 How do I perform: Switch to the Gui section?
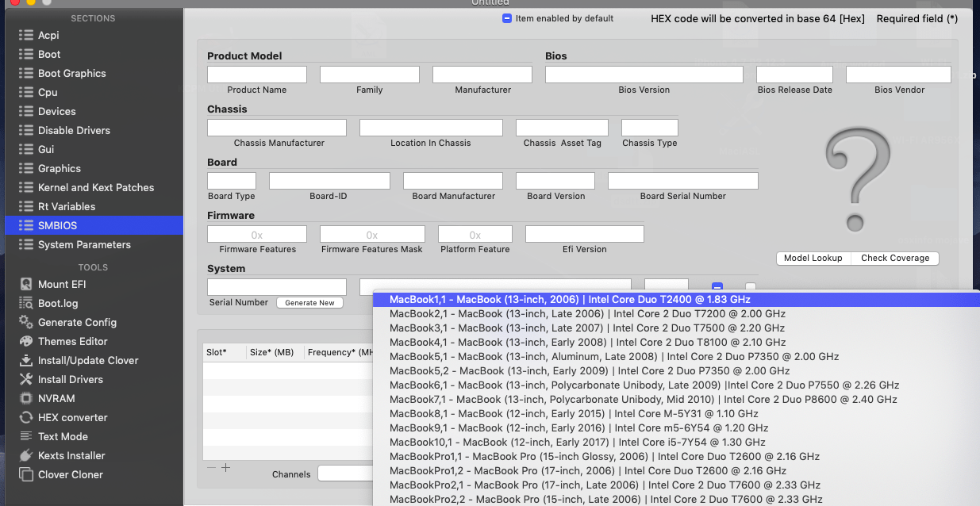click(x=94, y=149)
